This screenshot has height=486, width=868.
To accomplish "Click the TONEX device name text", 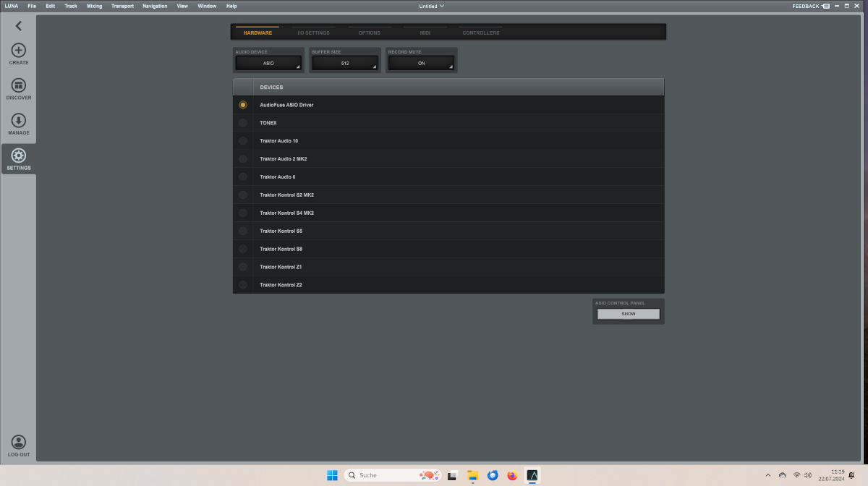I will coord(268,123).
